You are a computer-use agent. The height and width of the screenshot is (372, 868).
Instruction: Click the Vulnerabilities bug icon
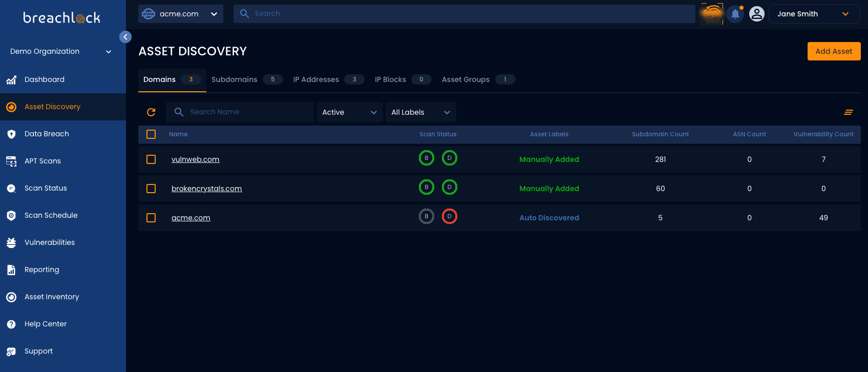click(11, 243)
